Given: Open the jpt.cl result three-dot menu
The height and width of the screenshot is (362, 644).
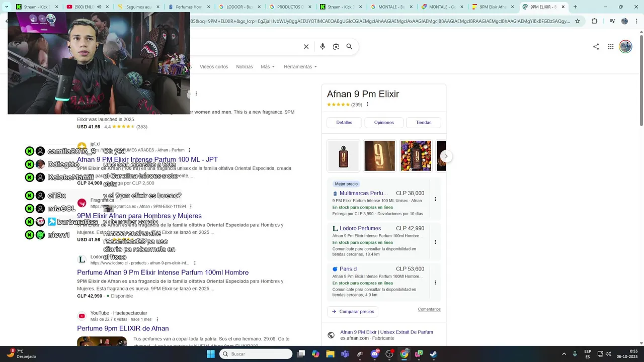Looking at the screenshot, I should point(190,150).
